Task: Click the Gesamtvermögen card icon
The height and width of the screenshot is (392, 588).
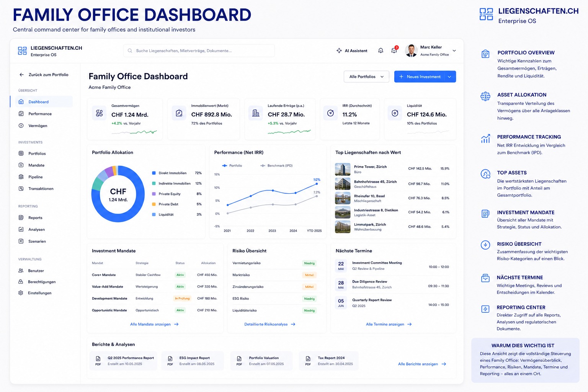Action: (x=100, y=113)
